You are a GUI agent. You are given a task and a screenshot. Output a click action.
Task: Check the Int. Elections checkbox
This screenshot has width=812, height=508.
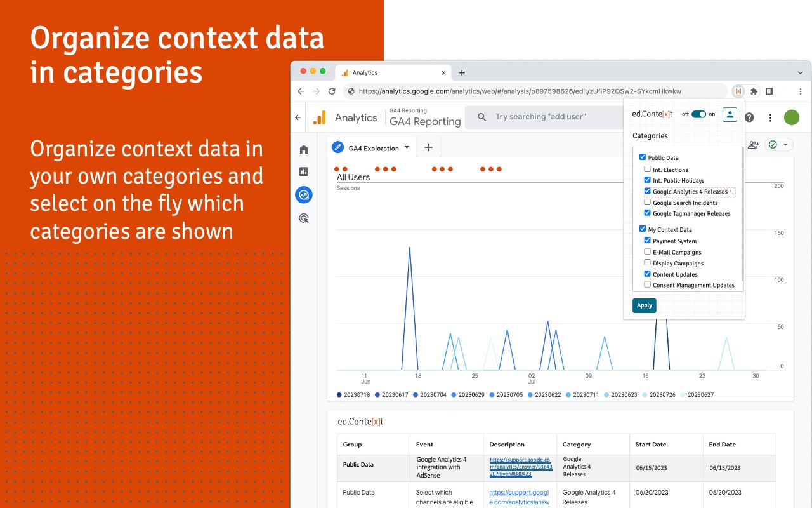647,169
